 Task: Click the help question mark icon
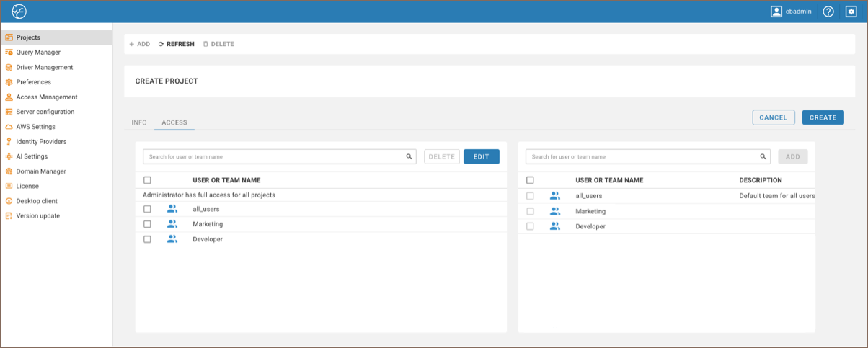(828, 12)
